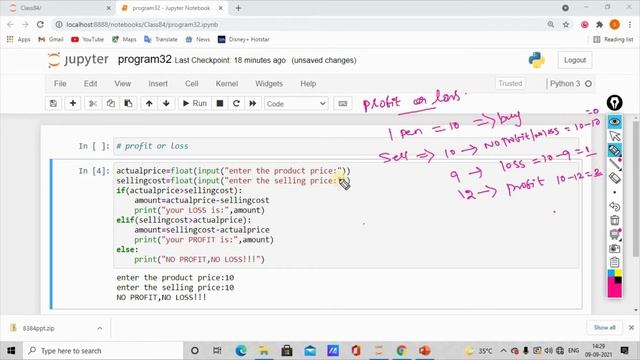Select the arrow cursor annotation tool
This screenshot has width=640, height=360.
(614, 136)
